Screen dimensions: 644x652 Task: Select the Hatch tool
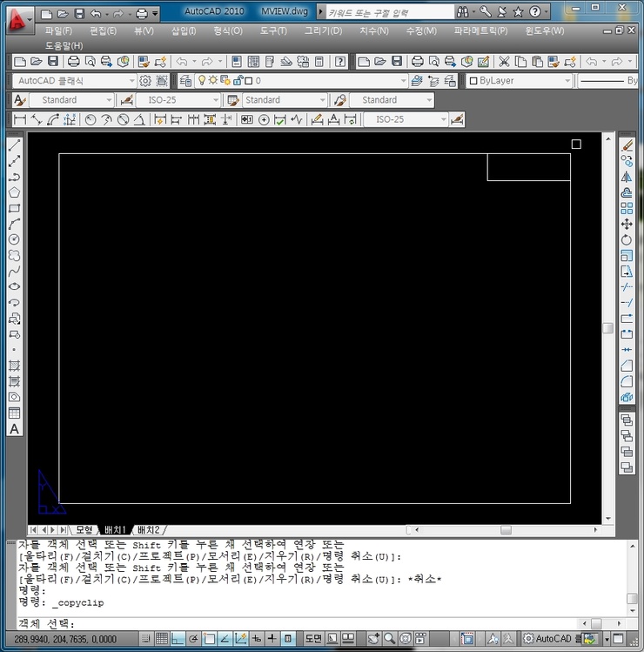tap(14, 366)
